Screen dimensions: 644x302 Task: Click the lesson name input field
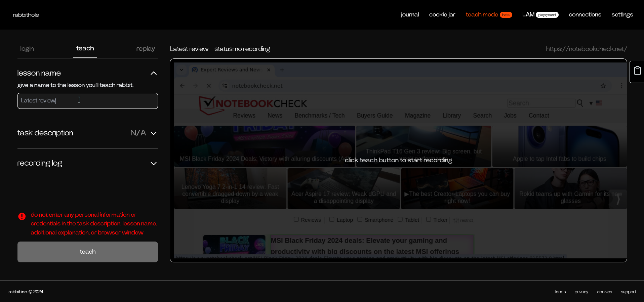click(88, 101)
